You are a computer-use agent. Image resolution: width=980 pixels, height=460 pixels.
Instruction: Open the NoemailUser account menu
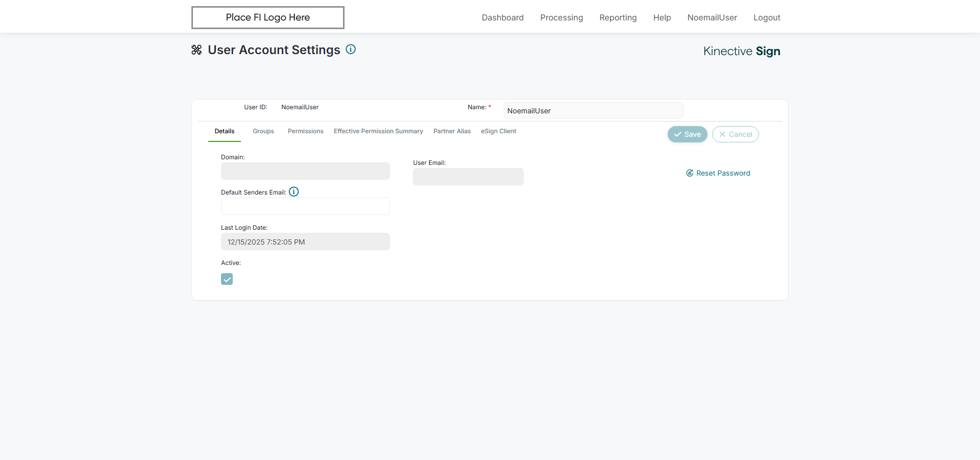pyautogui.click(x=712, y=17)
